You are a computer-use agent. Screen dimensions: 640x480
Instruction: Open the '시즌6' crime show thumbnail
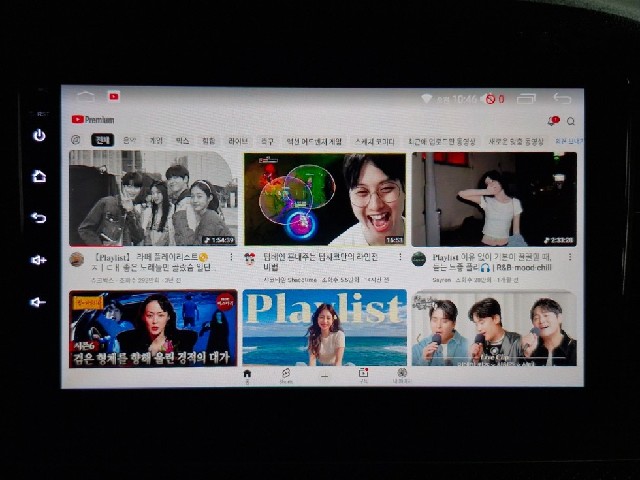(153, 328)
